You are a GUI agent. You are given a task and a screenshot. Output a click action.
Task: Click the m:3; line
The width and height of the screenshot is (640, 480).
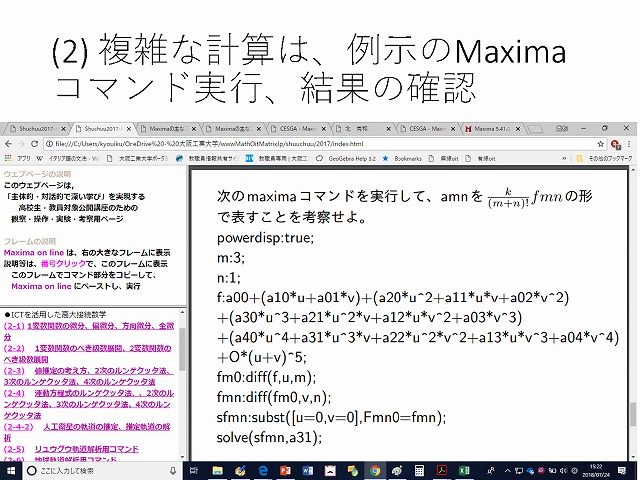tap(231, 258)
